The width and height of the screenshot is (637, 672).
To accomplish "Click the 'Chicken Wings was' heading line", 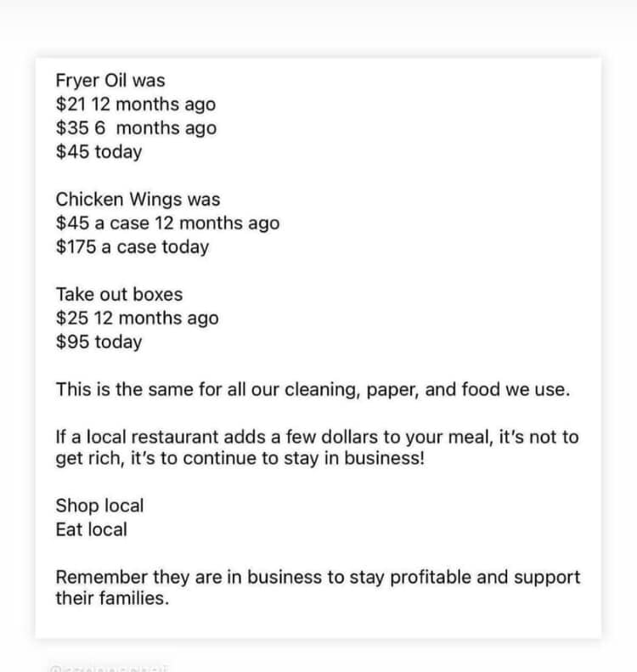I will [x=138, y=200].
